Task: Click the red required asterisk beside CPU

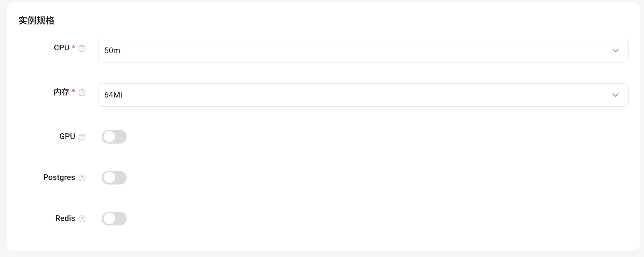Action: tap(73, 47)
